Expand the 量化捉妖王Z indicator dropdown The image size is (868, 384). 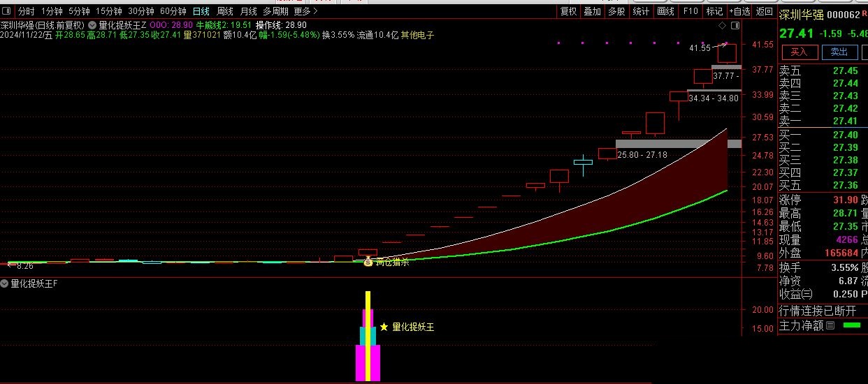[x=93, y=24]
